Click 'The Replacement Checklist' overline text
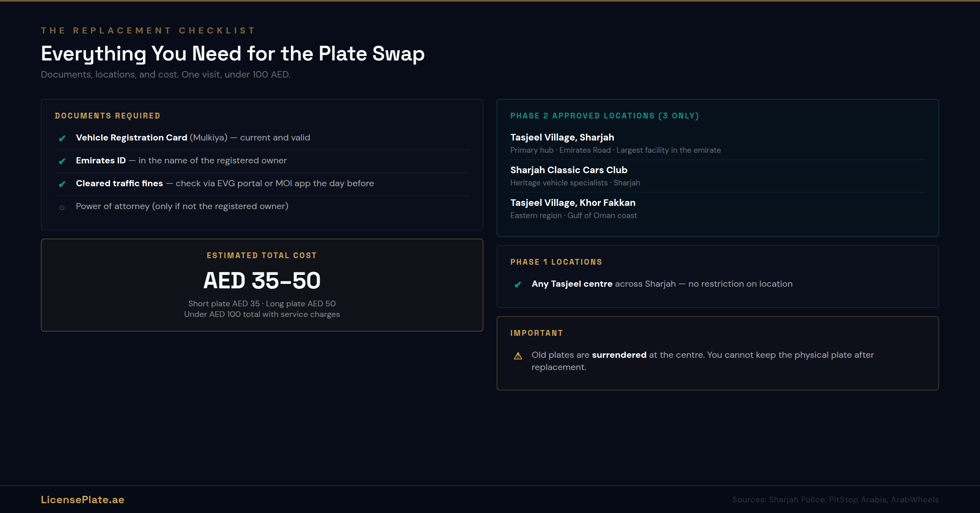Image resolution: width=980 pixels, height=513 pixels. point(148,31)
